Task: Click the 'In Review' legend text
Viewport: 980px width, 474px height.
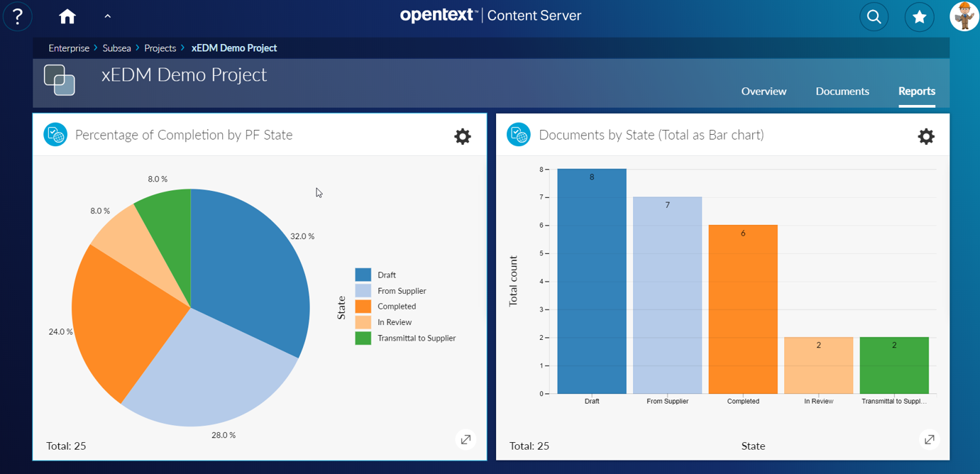Action: 395,322
